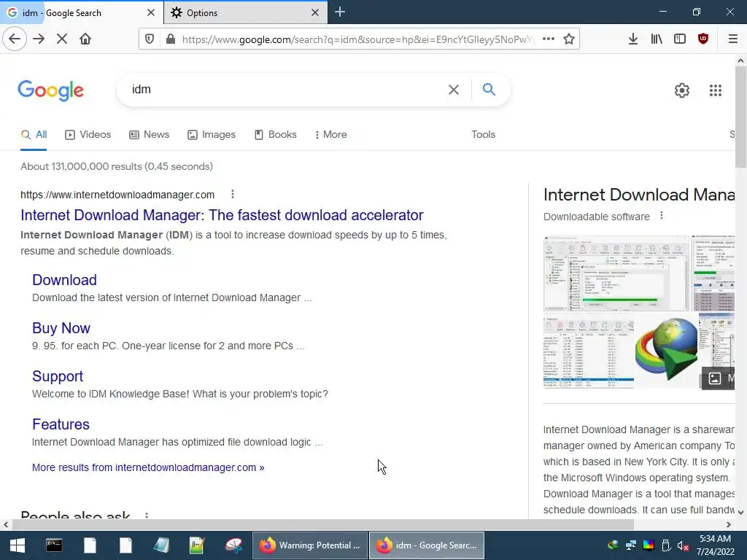Open options for internetdownloadmanager.com result
This screenshot has height=560, width=747.
click(233, 194)
